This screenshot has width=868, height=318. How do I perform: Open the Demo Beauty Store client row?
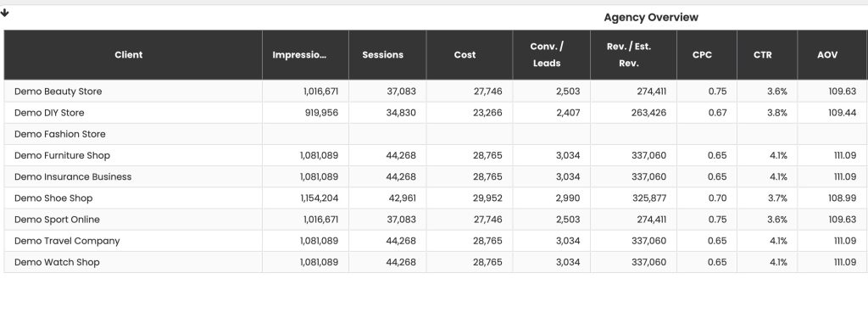[x=58, y=92]
